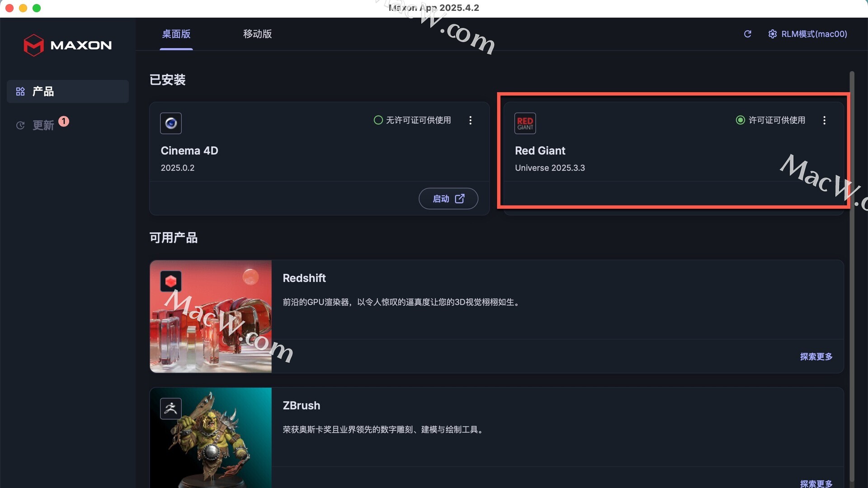Screen dimensions: 868x488
Task: Open Red Giant three-dot options menu
Action: [x=824, y=120]
